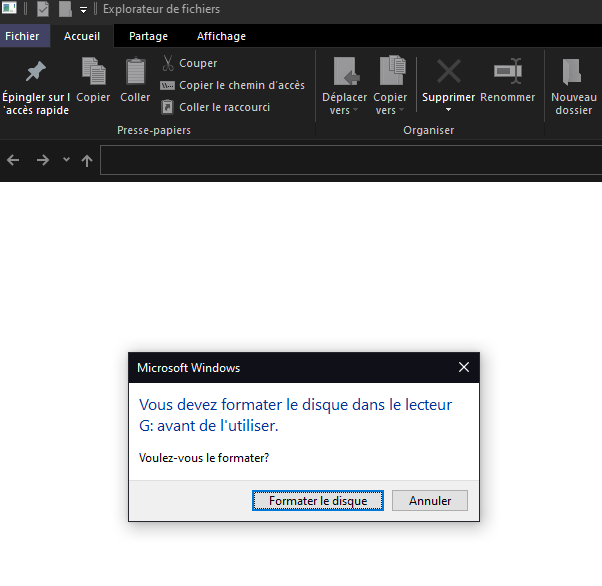602x586 pixels.
Task: Click the Properties checkmark quick access icon
Action: click(43, 9)
